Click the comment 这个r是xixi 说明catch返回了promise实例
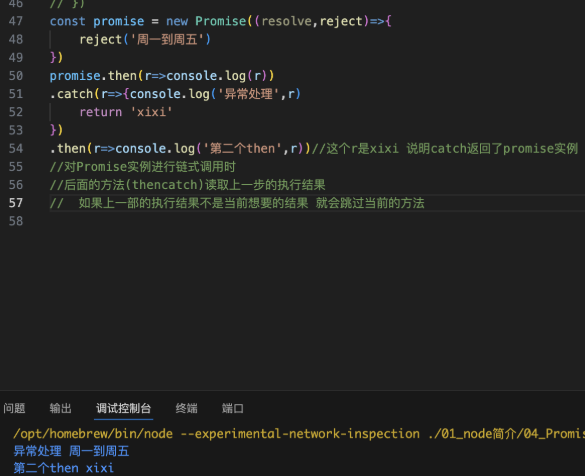 pos(445,148)
